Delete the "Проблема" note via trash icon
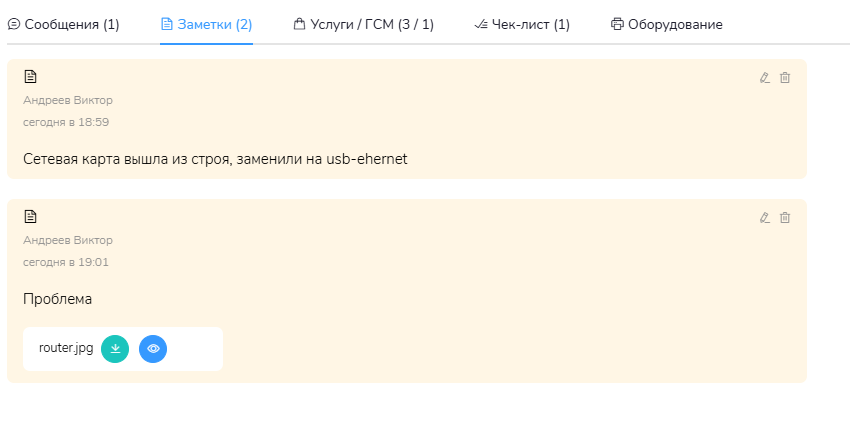The image size is (850, 423). pyautogui.click(x=785, y=218)
